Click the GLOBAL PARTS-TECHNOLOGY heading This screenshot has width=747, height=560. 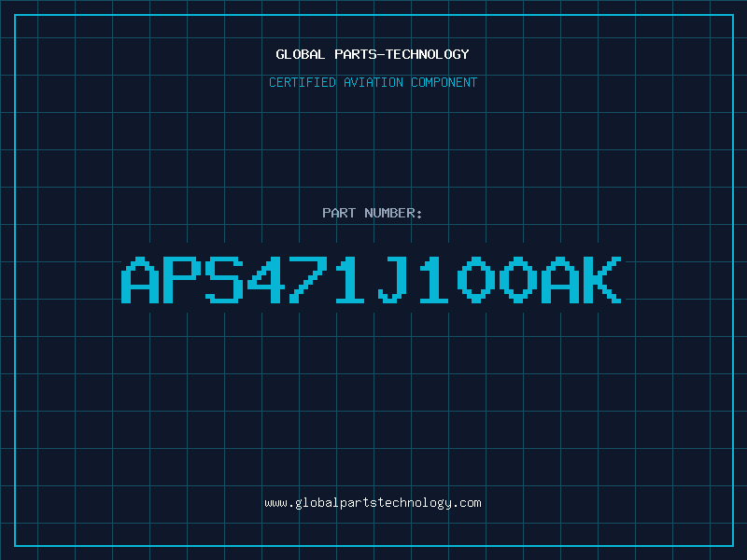[373, 54]
